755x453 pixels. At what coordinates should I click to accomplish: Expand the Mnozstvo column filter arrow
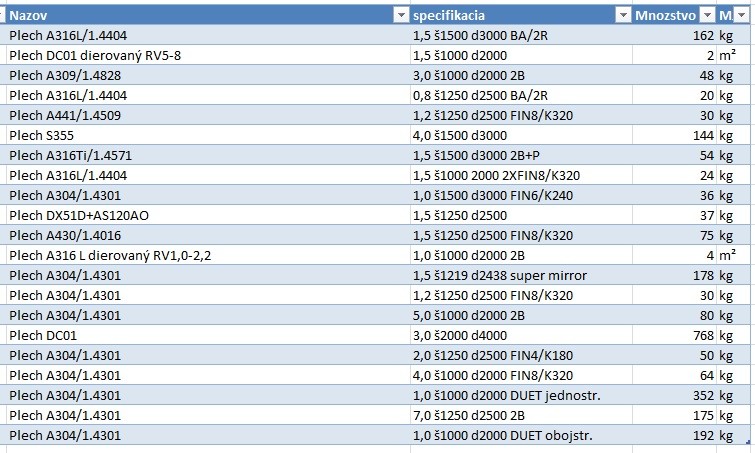click(x=706, y=15)
